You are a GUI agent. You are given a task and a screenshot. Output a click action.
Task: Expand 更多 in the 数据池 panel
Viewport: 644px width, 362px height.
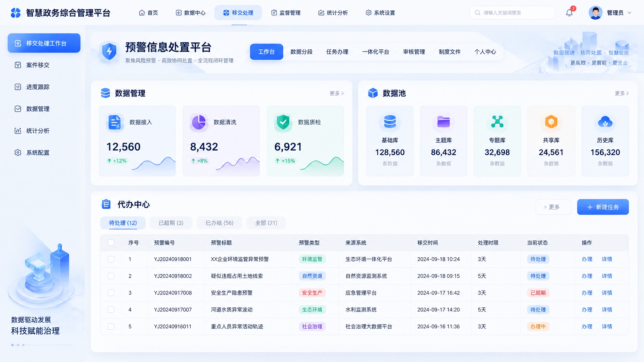(x=622, y=93)
